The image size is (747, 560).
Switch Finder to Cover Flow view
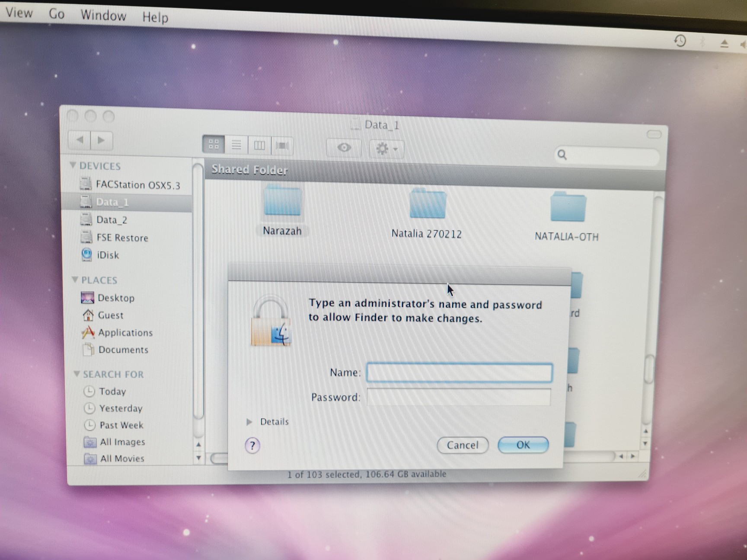[282, 146]
